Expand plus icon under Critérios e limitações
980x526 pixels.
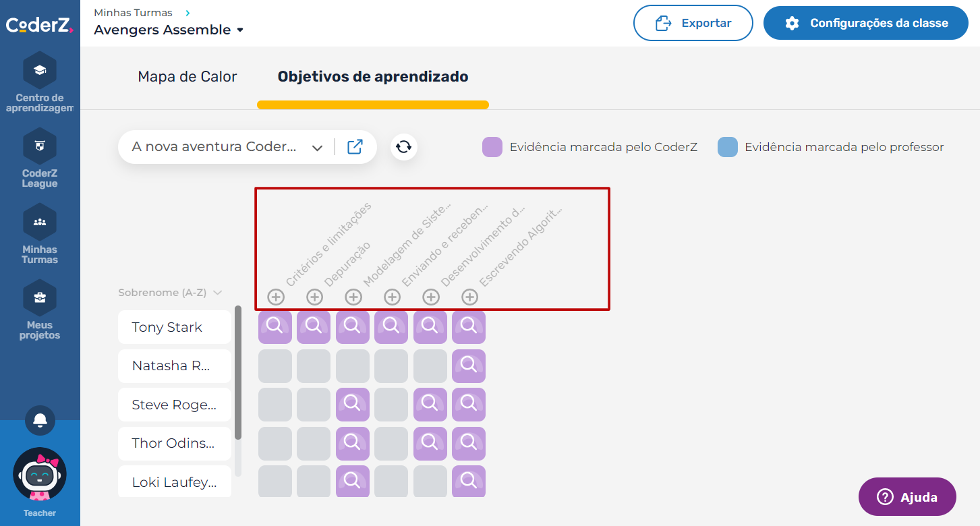[x=276, y=297]
